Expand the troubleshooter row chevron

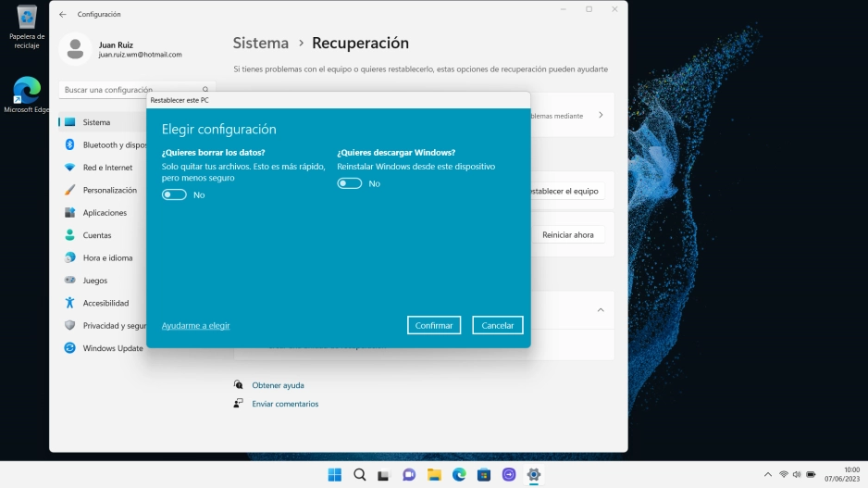(601, 115)
